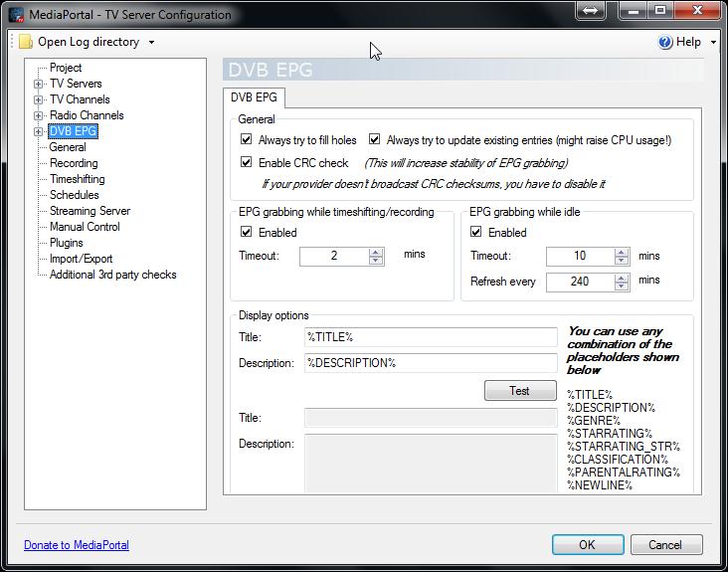Follow the Donate to MediaPortal link
Screen dimensions: 728x572
click(x=77, y=544)
